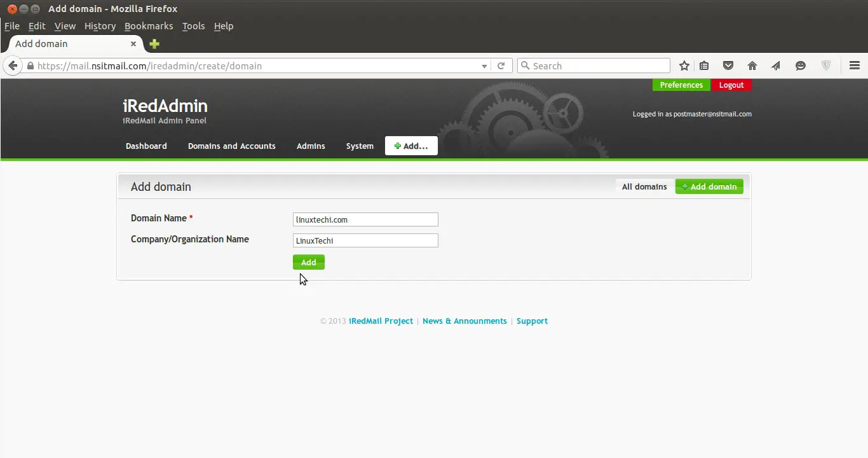Click the All domains link
Viewport: 868px width, 458px height.
(644, 186)
